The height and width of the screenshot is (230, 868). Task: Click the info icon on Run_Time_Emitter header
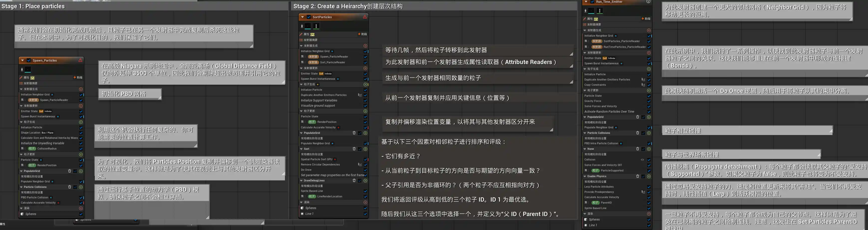[x=648, y=2]
